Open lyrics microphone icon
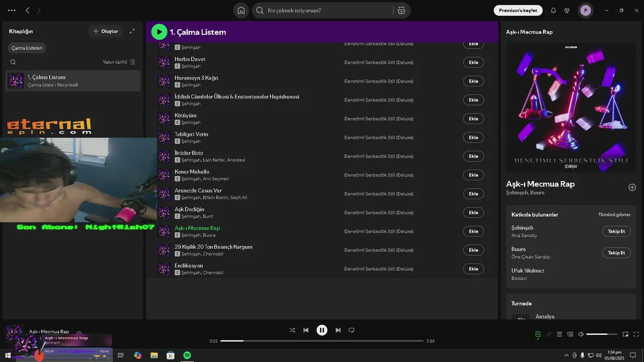Screen dimensions: 644x362 point(549,334)
